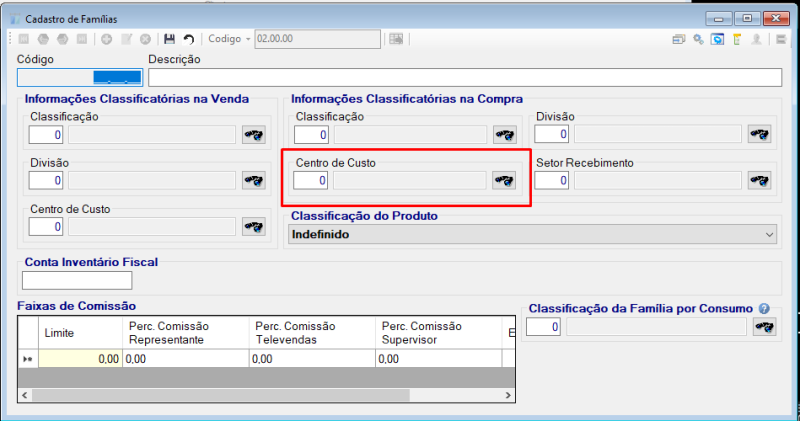Image resolution: width=800 pixels, height=421 pixels.
Task: Select Perc. Comissão Representante 0,00 cell
Action: click(186, 359)
